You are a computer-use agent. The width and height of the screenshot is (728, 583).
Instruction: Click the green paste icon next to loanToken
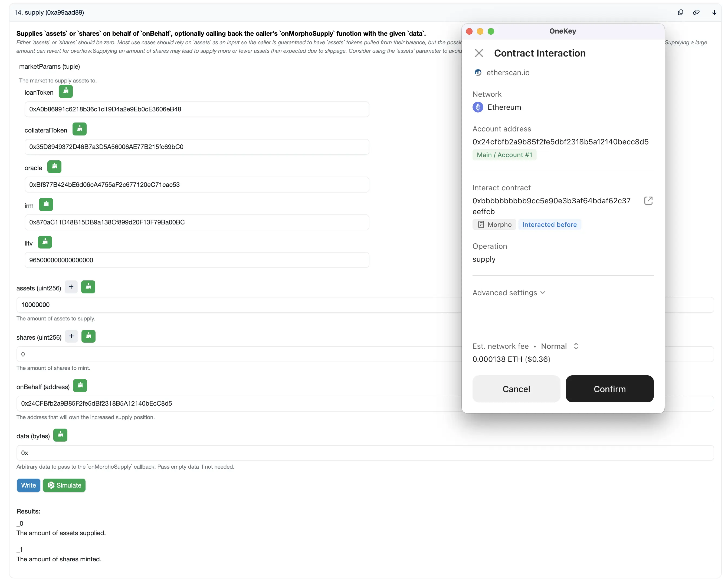click(66, 91)
